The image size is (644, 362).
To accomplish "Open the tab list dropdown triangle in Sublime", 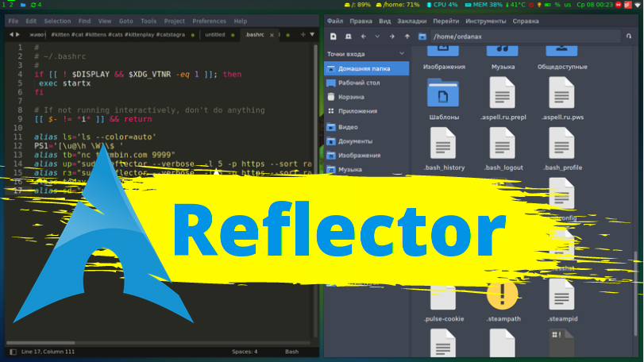I will [x=312, y=35].
